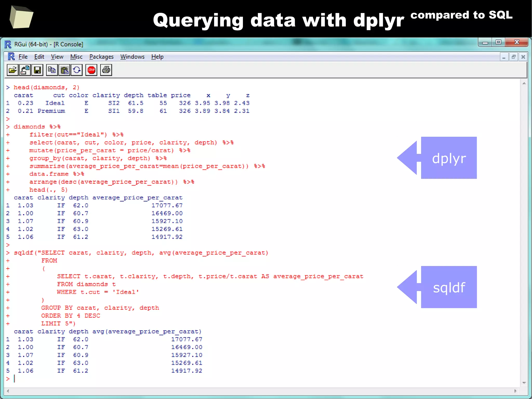This screenshot has height=399, width=532.
Task: Restore down the inner R Console window
Action: click(x=514, y=57)
